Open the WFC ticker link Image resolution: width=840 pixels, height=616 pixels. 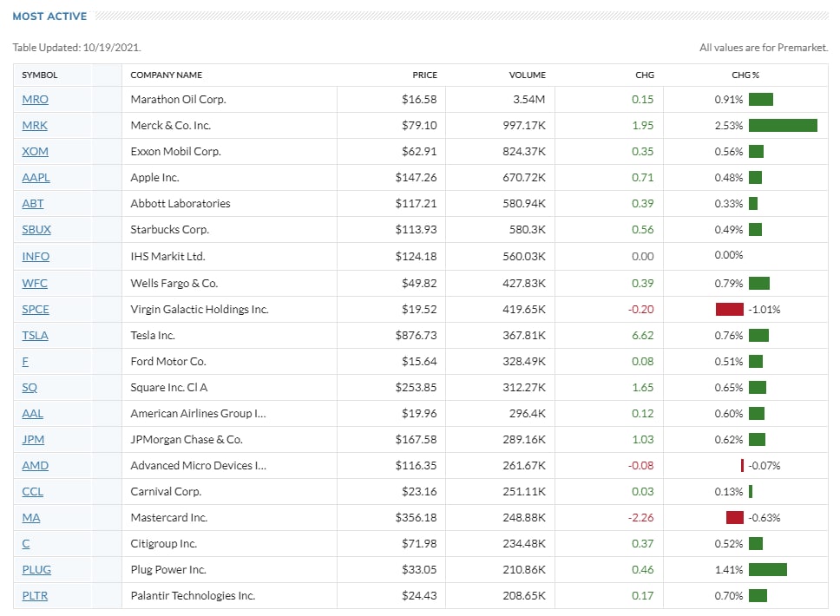point(35,284)
